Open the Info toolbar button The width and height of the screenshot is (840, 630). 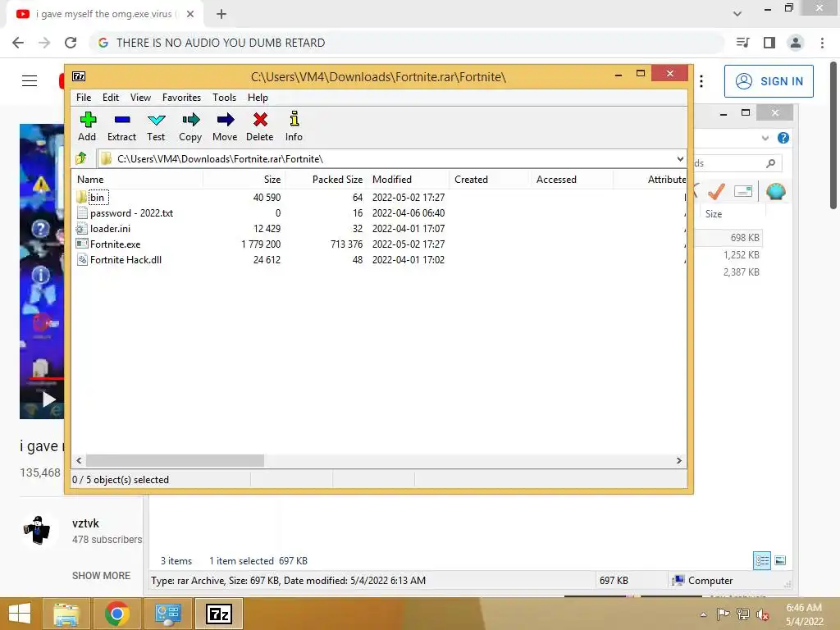(294, 126)
